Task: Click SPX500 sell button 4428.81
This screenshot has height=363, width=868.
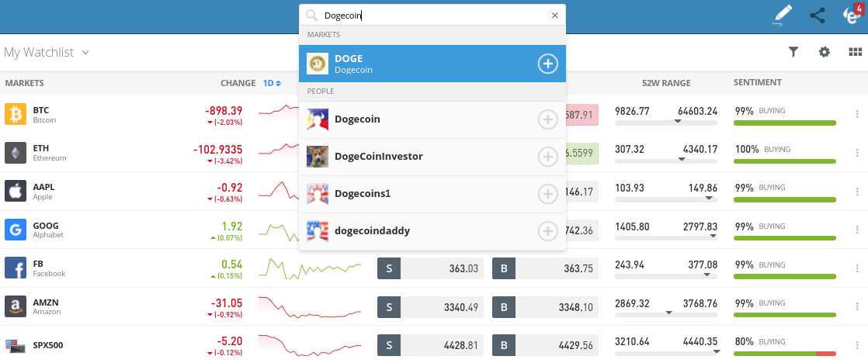Action: point(430,345)
